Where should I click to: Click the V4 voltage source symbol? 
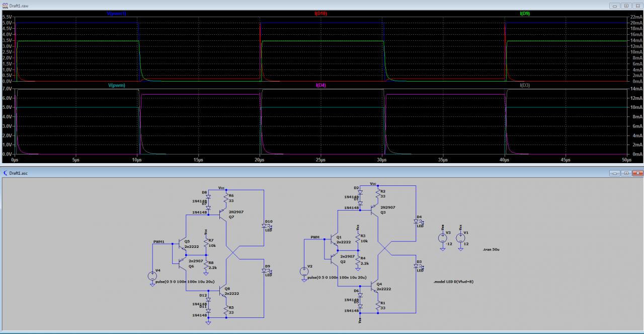[152, 276]
